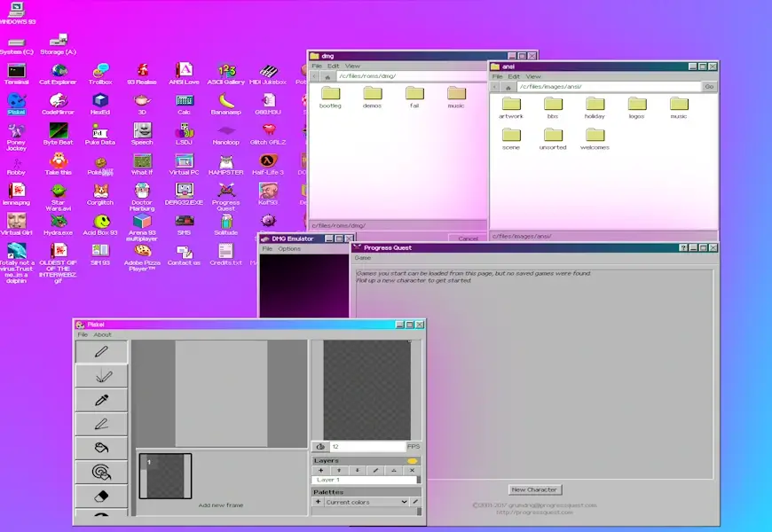Add a new layer with plus button
This screenshot has height=532, width=772.
(320, 470)
